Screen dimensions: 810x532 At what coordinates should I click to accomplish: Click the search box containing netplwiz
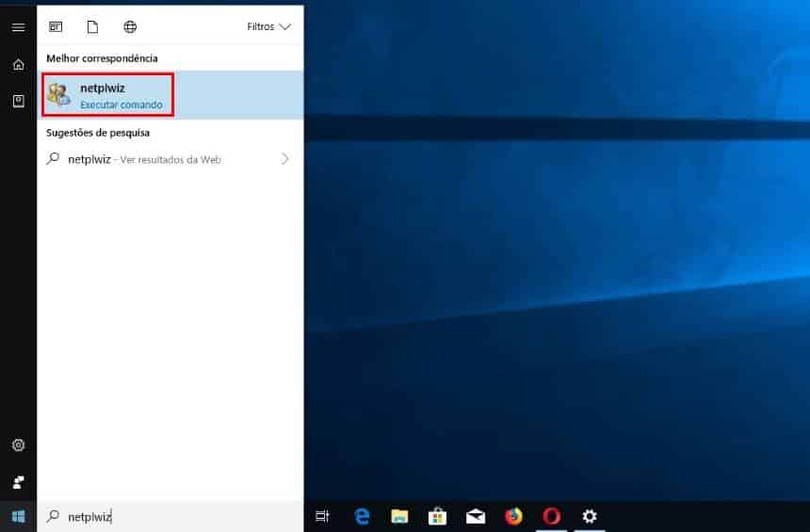coord(170,517)
